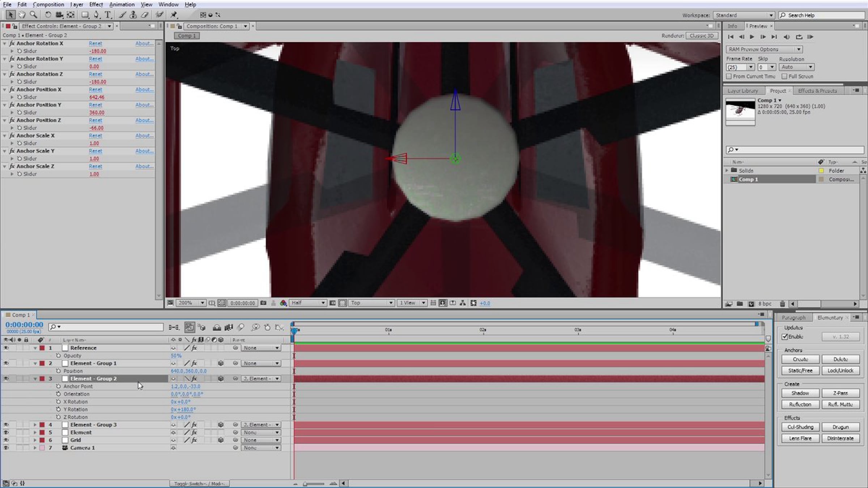The width and height of the screenshot is (868, 488).
Task: Select the Zoom tool in toolbar
Action: click(33, 15)
